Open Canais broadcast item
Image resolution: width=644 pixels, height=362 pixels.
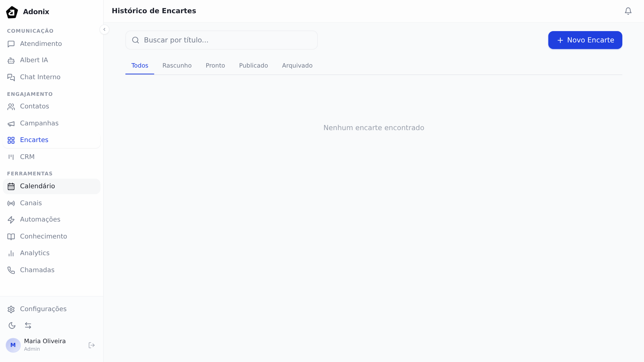click(31, 203)
